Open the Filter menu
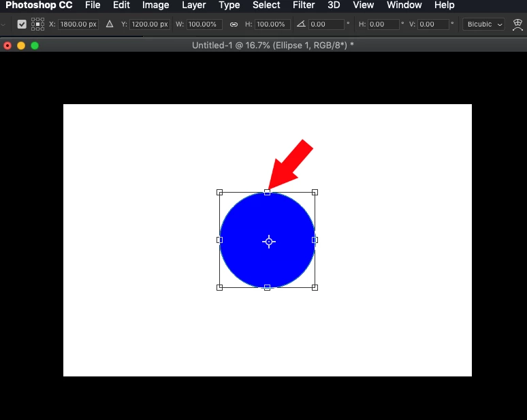The height and width of the screenshot is (420, 527). click(x=304, y=5)
